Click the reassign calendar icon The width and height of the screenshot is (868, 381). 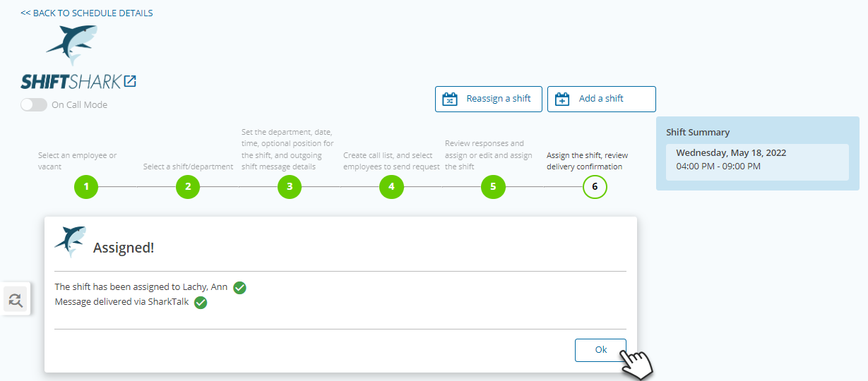tap(450, 99)
